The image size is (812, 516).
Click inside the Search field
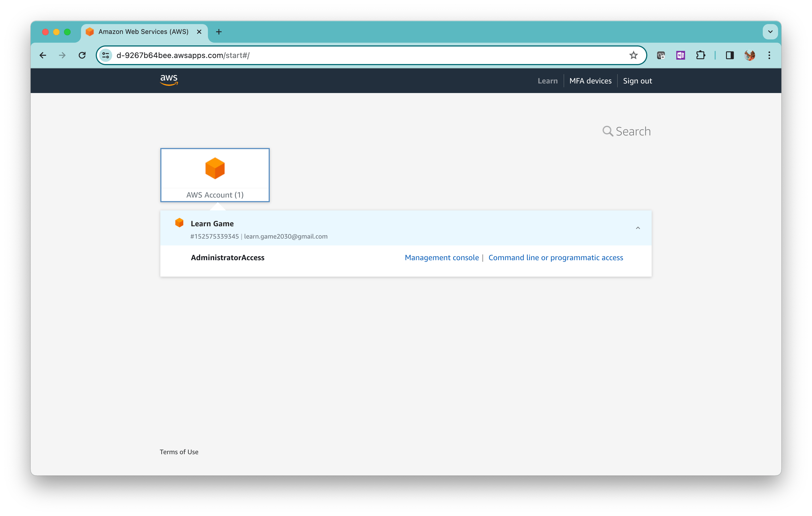(634, 131)
